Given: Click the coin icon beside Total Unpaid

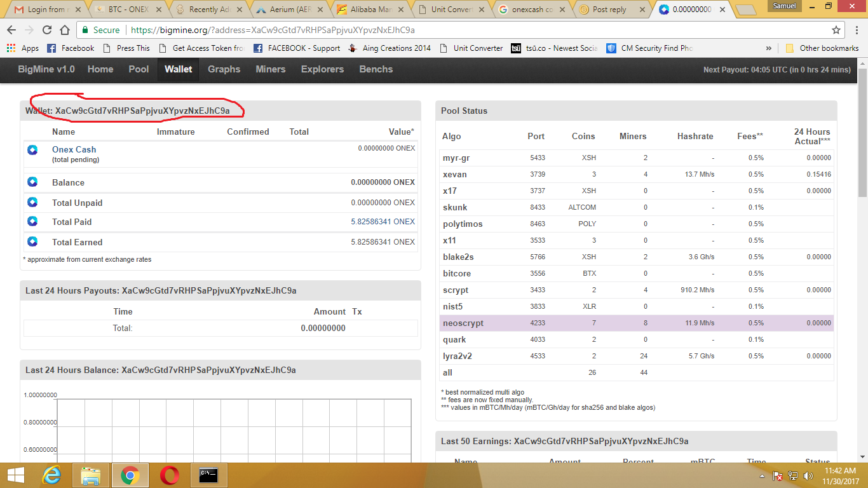Looking at the screenshot, I should pos(32,202).
